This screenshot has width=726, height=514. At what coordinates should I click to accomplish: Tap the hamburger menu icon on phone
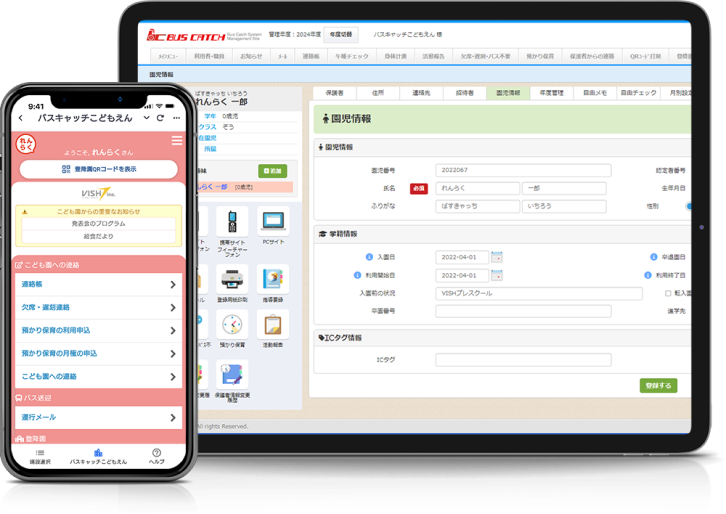pyautogui.click(x=177, y=141)
